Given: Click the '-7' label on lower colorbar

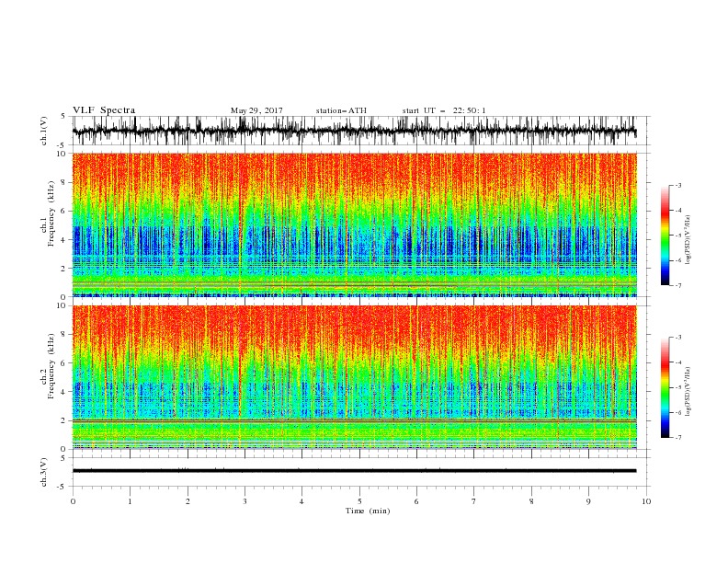Looking at the screenshot, I should click(x=677, y=437).
